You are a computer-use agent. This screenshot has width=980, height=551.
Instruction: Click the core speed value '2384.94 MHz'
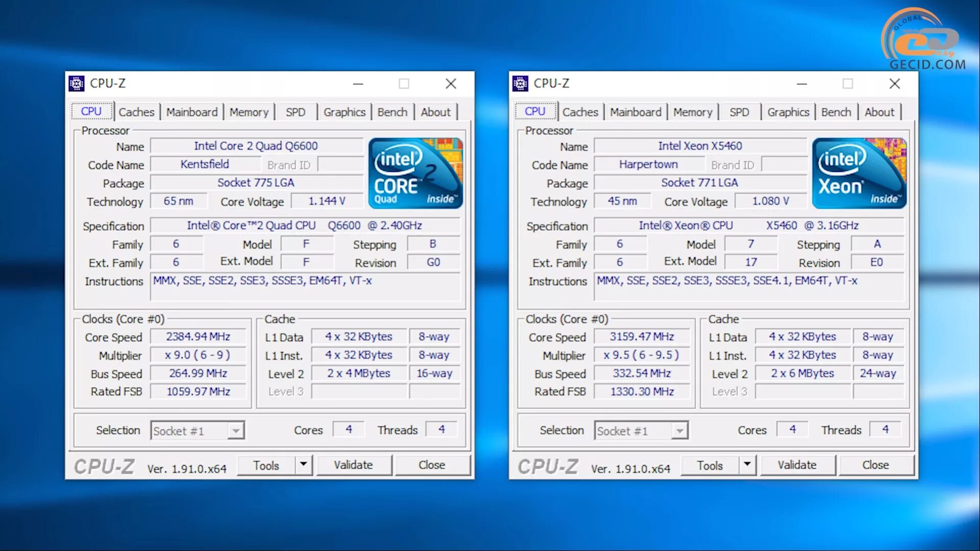pyautogui.click(x=198, y=337)
